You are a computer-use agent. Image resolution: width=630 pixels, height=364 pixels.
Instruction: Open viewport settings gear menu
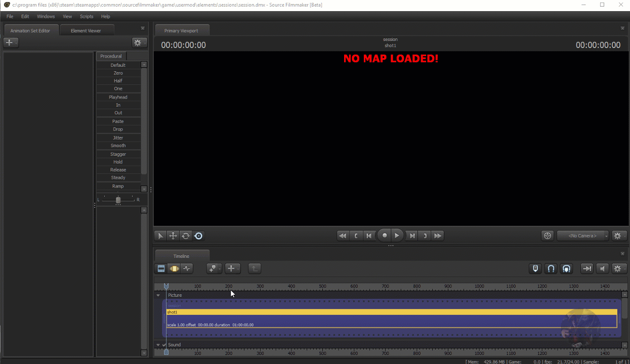point(619,236)
